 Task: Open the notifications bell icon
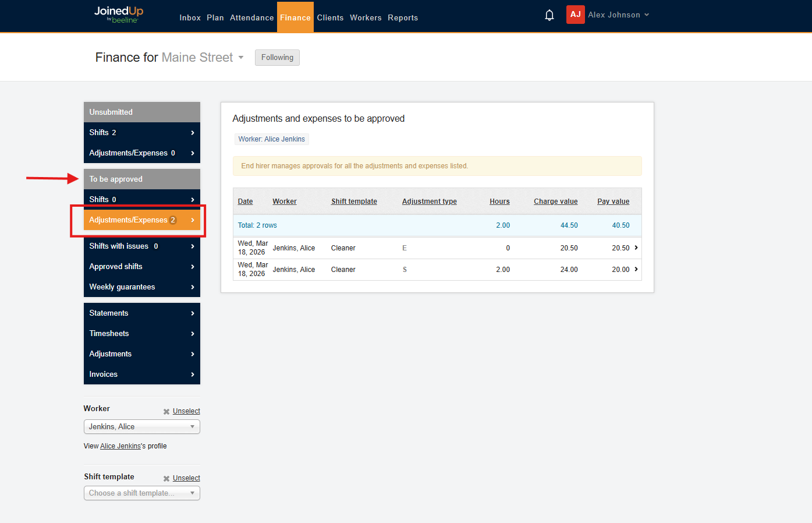pyautogui.click(x=549, y=15)
